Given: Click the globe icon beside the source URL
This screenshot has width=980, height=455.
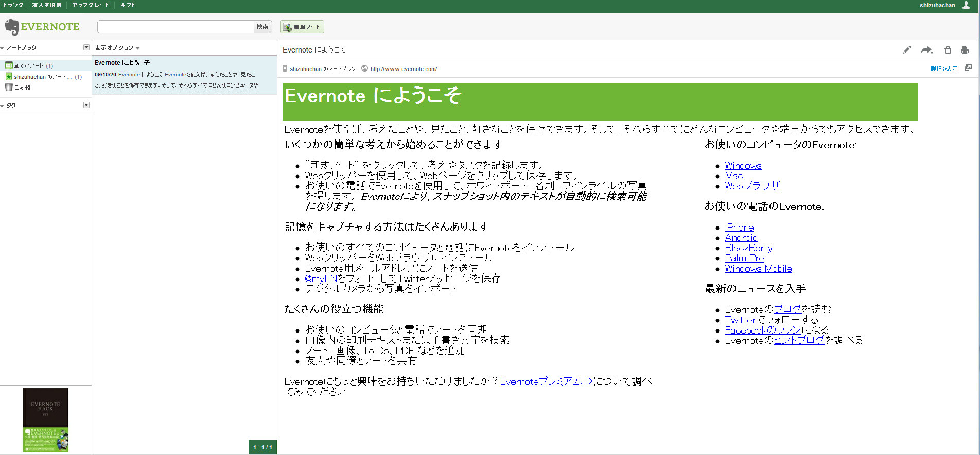Looking at the screenshot, I should pyautogui.click(x=364, y=68).
